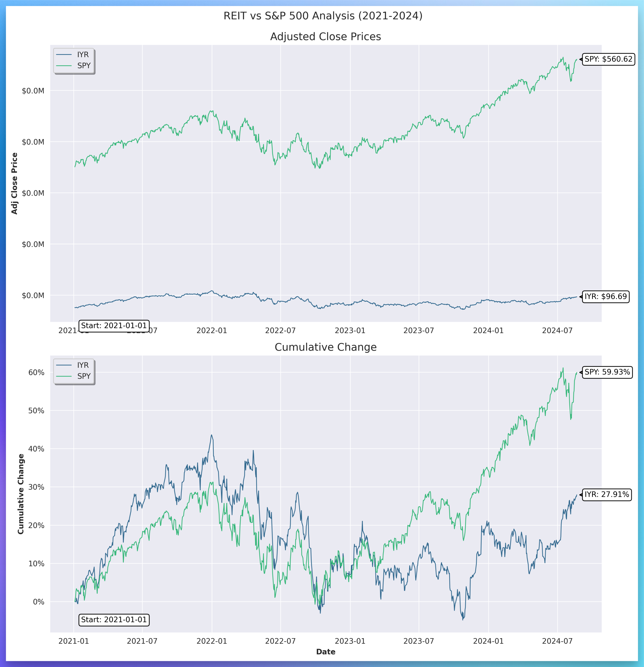Click the blue IYR line swatch in bottom legend
Screen dimensions: 644x667
click(x=64, y=365)
